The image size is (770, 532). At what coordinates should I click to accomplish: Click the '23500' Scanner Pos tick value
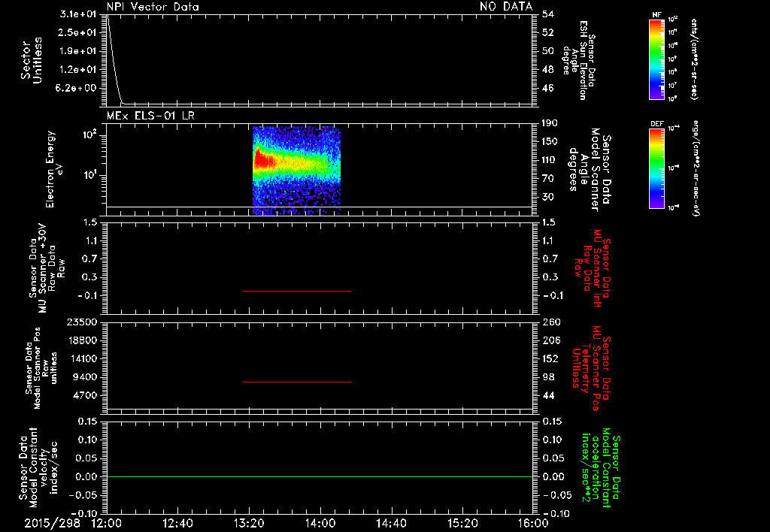tap(83, 322)
